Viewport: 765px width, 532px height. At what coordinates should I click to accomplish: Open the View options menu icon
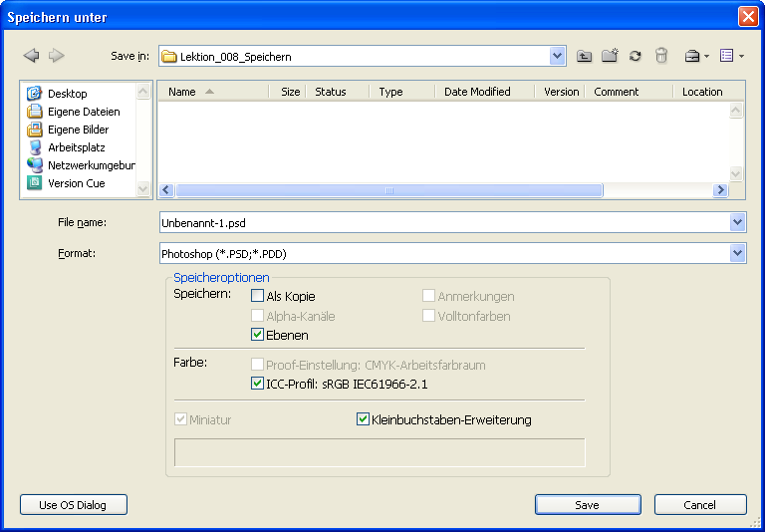click(731, 57)
